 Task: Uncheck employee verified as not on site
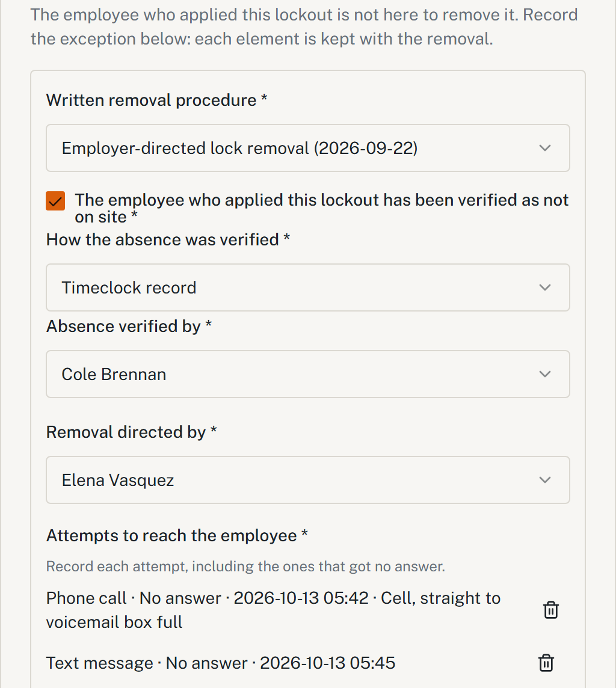tap(55, 201)
